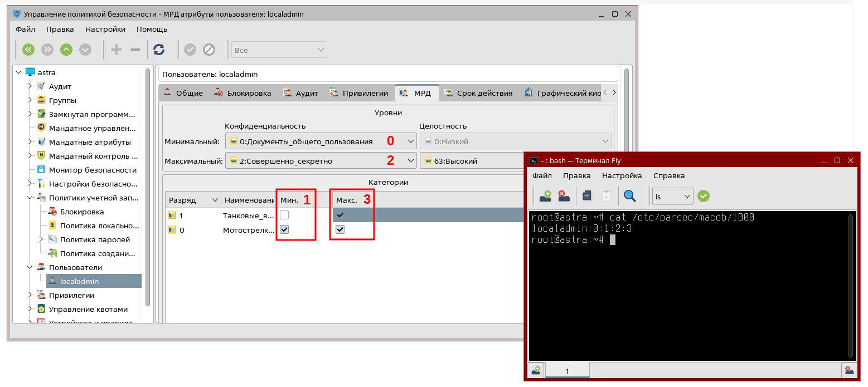The image size is (868, 387).
Task: Click the plus add icon in the toolbar
Action: pos(117,50)
